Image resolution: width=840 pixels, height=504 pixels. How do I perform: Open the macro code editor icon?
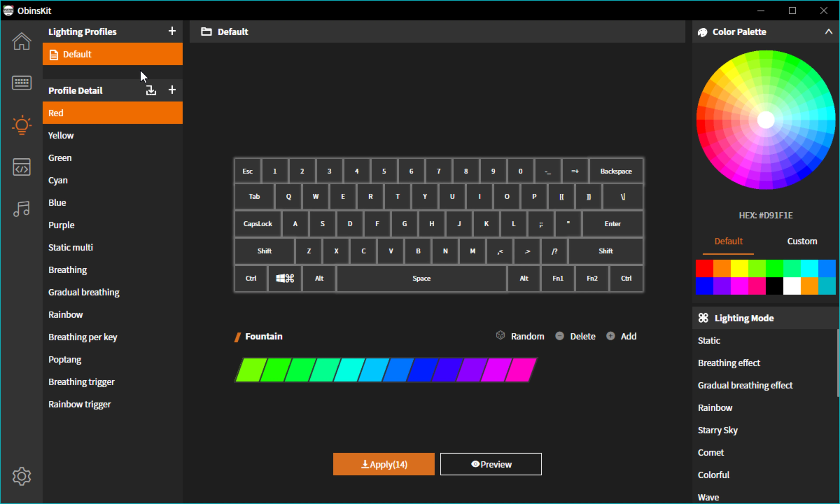pyautogui.click(x=21, y=167)
